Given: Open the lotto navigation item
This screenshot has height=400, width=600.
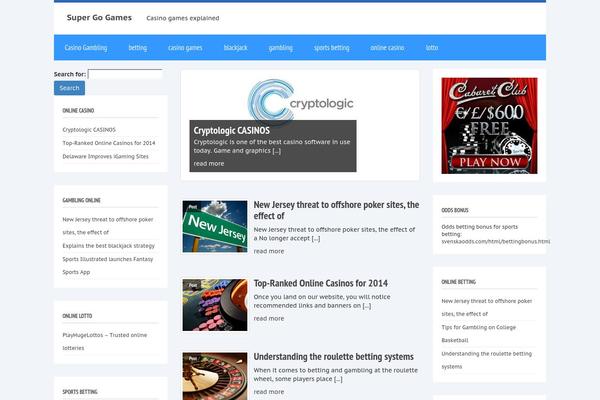Looking at the screenshot, I should pos(432,47).
